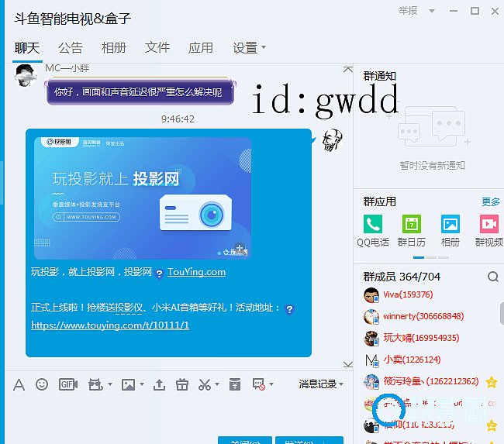Open 相册 group app icon
Viewport: 504px width, 444px height.
(450, 231)
